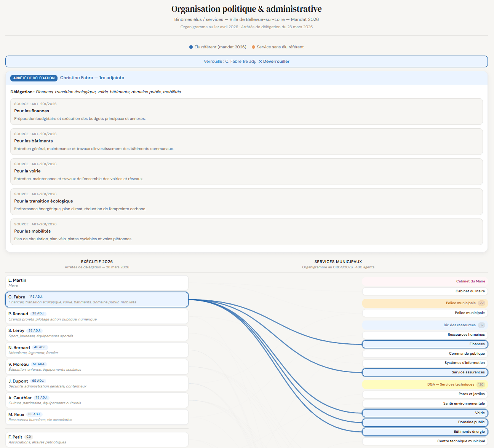Click the orange Service sans élu référent dot
494x448 pixels.
[x=253, y=47]
